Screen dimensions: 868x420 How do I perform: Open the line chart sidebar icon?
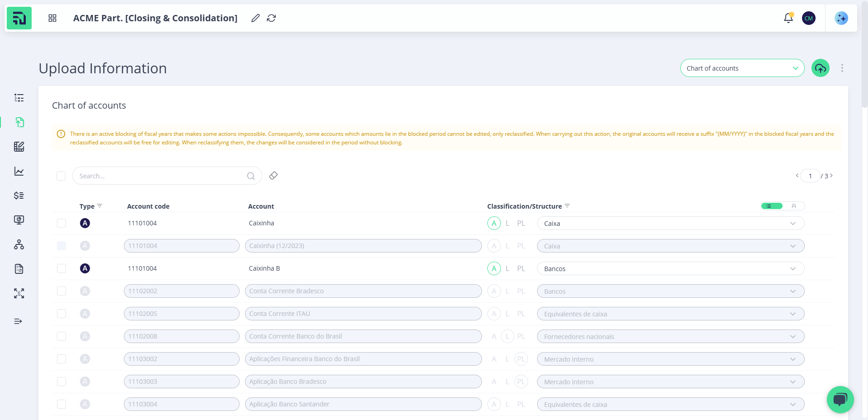coord(19,171)
